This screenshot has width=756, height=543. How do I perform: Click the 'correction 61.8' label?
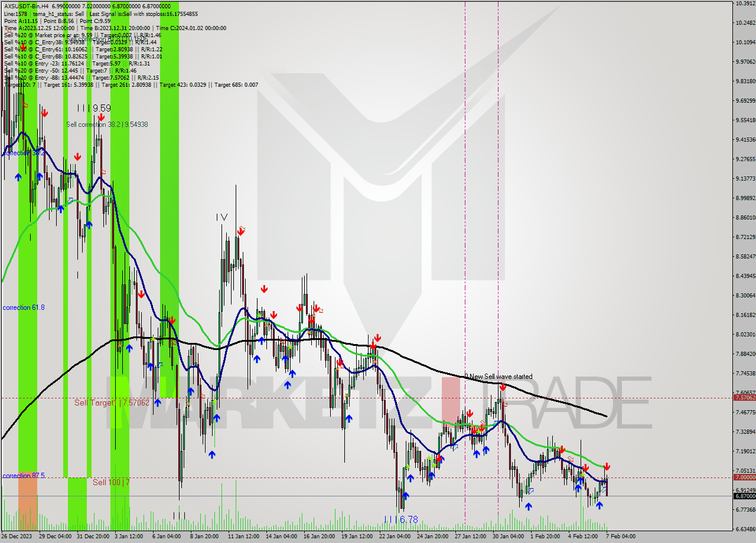coord(24,308)
